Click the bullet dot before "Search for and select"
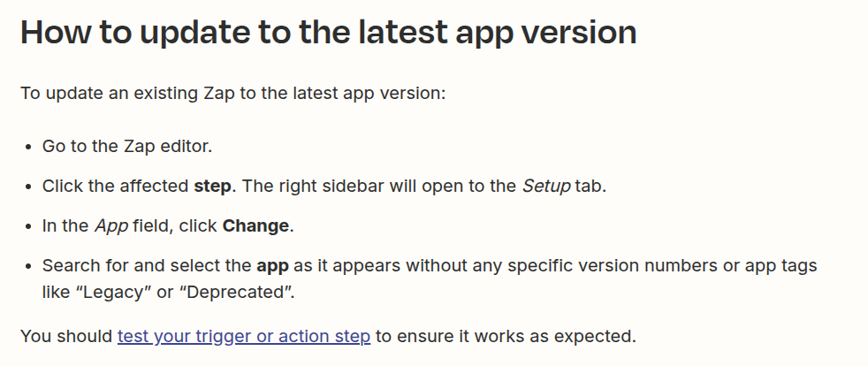Screen dimensions: 868x366 (x=28, y=267)
